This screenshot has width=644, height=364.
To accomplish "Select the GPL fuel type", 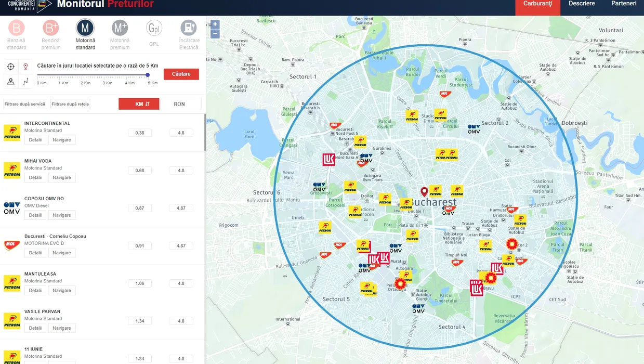I will pos(154,34).
